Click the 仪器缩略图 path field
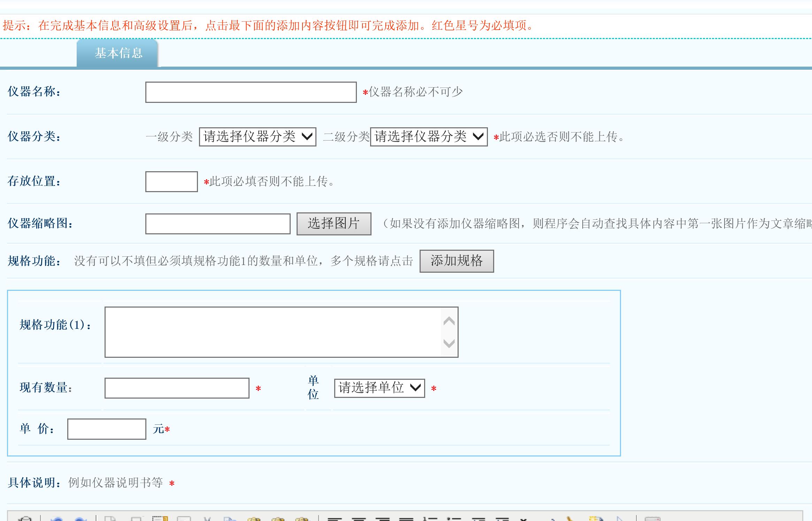This screenshot has width=812, height=521. pyautogui.click(x=218, y=224)
